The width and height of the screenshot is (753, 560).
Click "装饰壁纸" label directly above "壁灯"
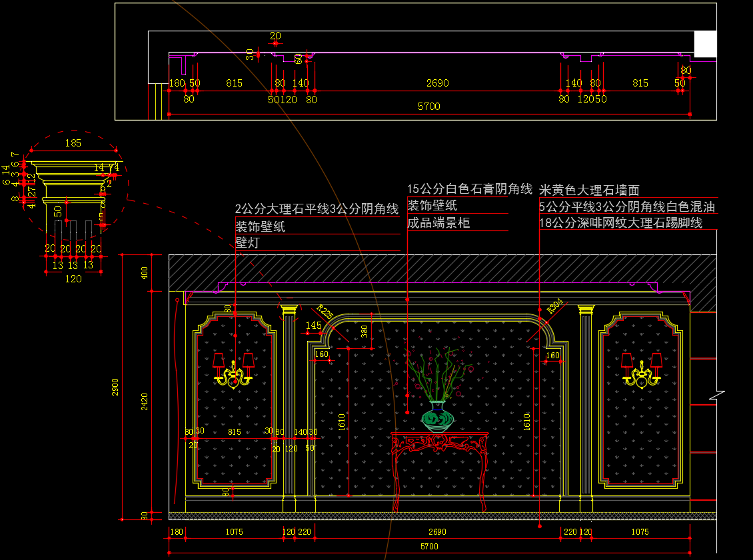tap(261, 226)
